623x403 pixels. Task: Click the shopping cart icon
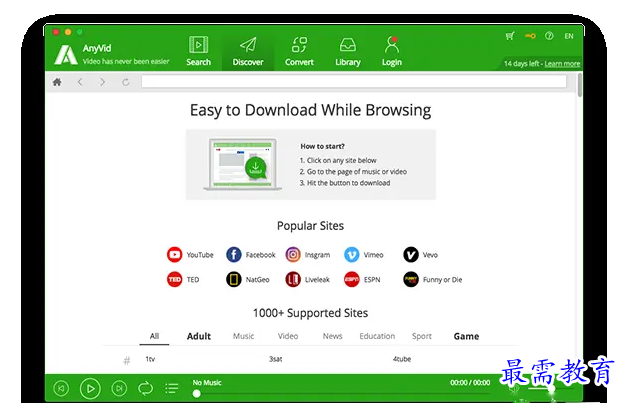[x=510, y=36]
